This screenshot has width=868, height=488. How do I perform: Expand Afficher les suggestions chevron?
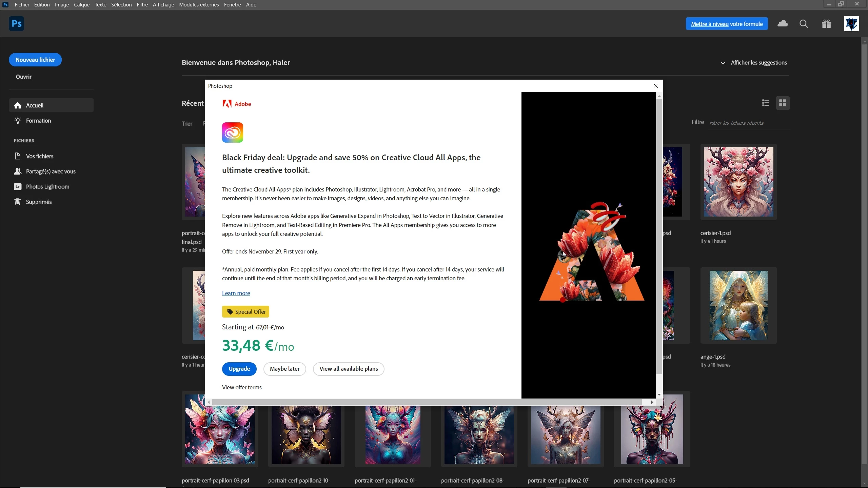tap(723, 63)
